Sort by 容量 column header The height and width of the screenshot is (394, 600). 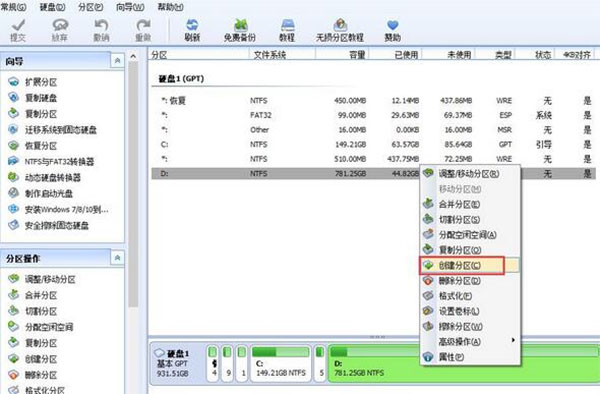point(342,55)
